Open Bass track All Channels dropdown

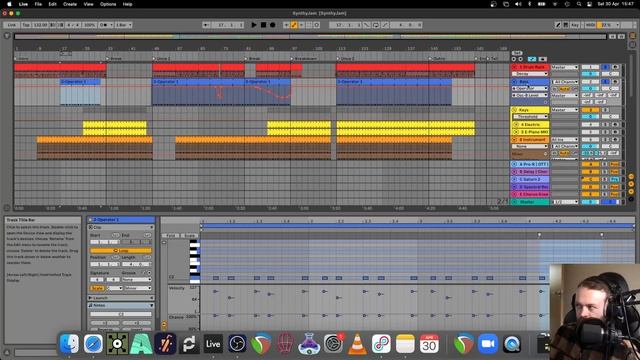pyautogui.click(x=564, y=82)
